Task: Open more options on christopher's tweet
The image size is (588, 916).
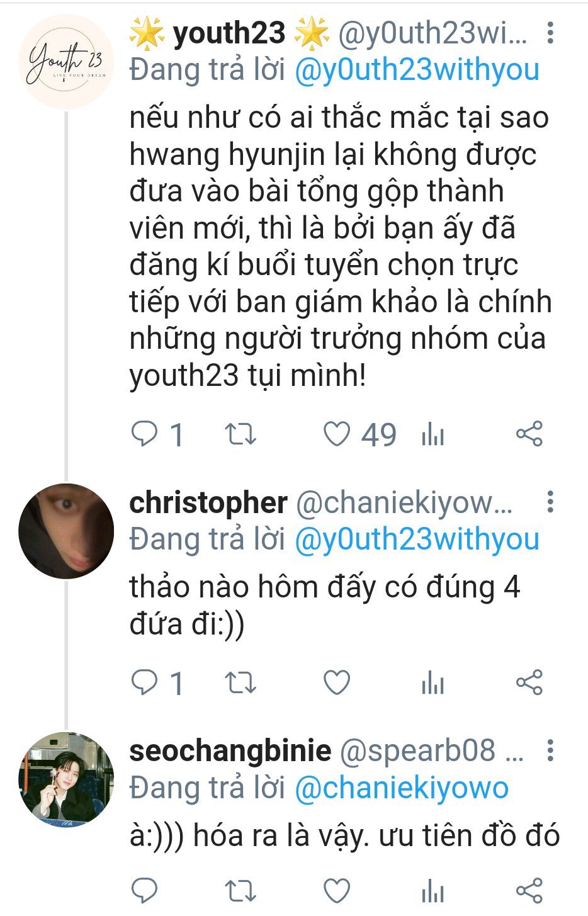Action: [550, 502]
